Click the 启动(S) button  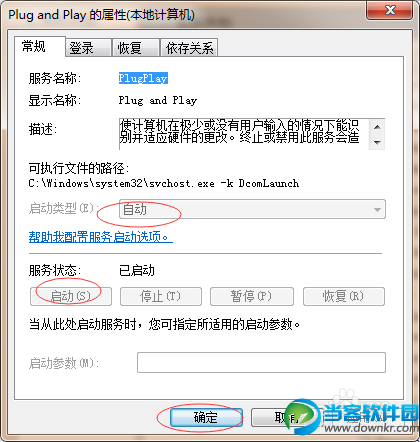(x=71, y=296)
